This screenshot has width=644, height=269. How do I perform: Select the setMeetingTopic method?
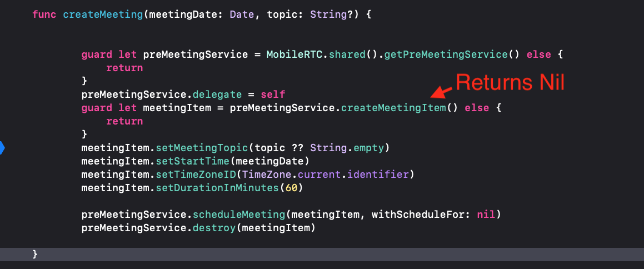point(202,148)
